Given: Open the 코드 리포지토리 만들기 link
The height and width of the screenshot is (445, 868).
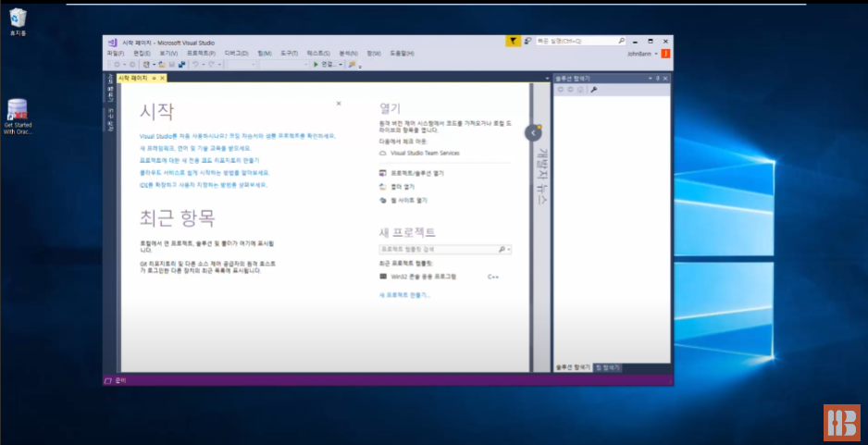Looking at the screenshot, I should pos(199,160).
